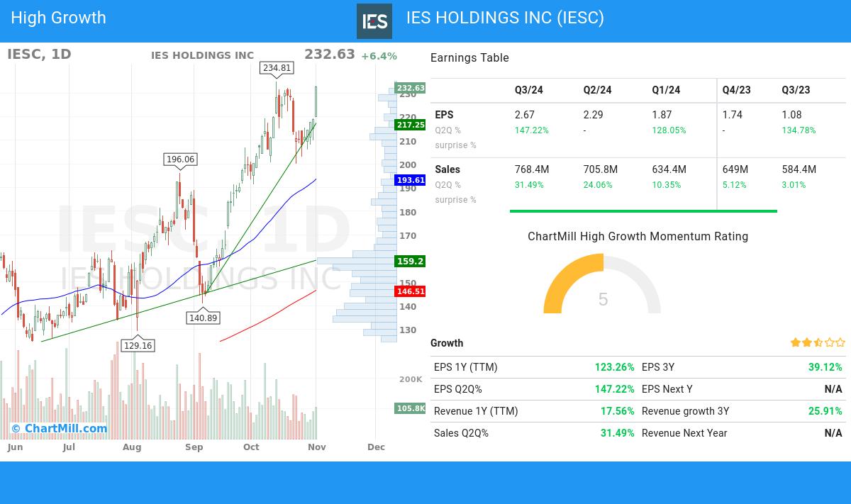Image resolution: width=851 pixels, height=504 pixels.
Task: Click the 129.16 low price label
Action: 138,345
